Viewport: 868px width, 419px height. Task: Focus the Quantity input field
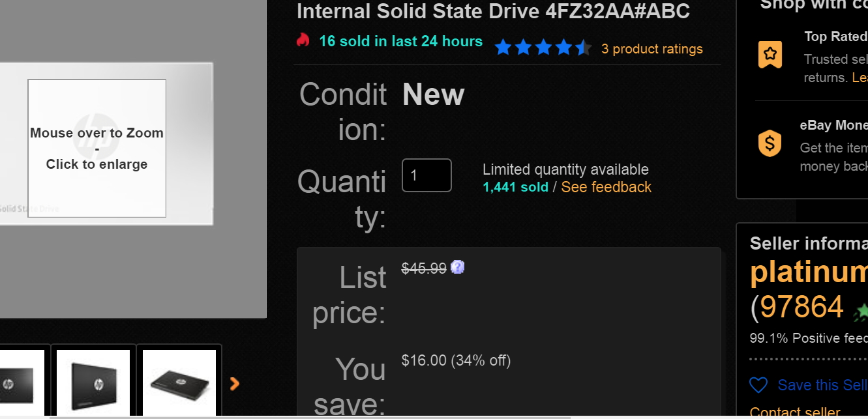tap(427, 175)
